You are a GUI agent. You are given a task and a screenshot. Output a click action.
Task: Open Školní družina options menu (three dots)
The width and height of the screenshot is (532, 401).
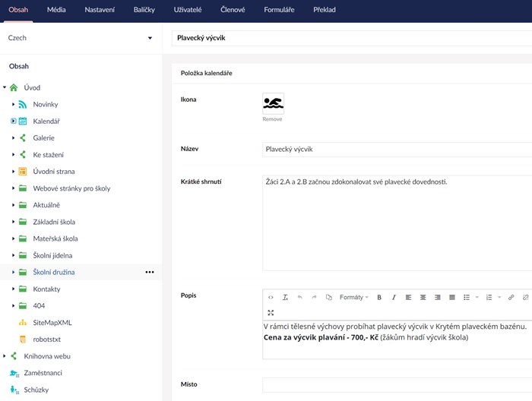pyautogui.click(x=149, y=272)
